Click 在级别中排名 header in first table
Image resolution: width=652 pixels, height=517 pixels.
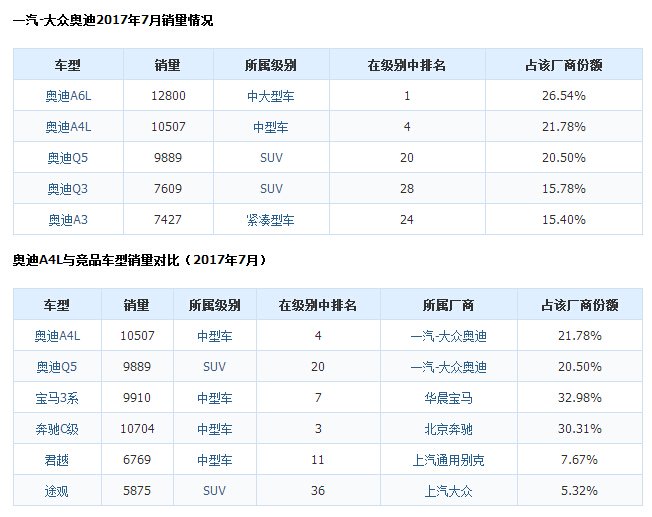coord(407,65)
